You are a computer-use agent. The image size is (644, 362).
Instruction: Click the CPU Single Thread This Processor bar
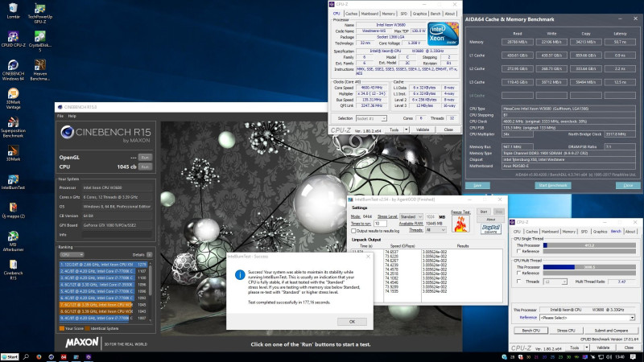(x=589, y=245)
